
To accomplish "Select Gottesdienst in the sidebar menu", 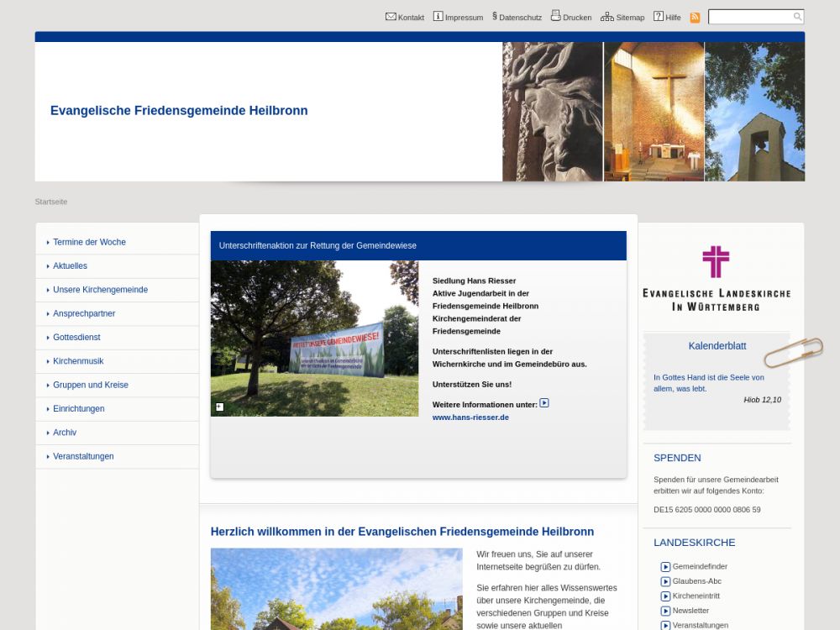I will 76,338.
